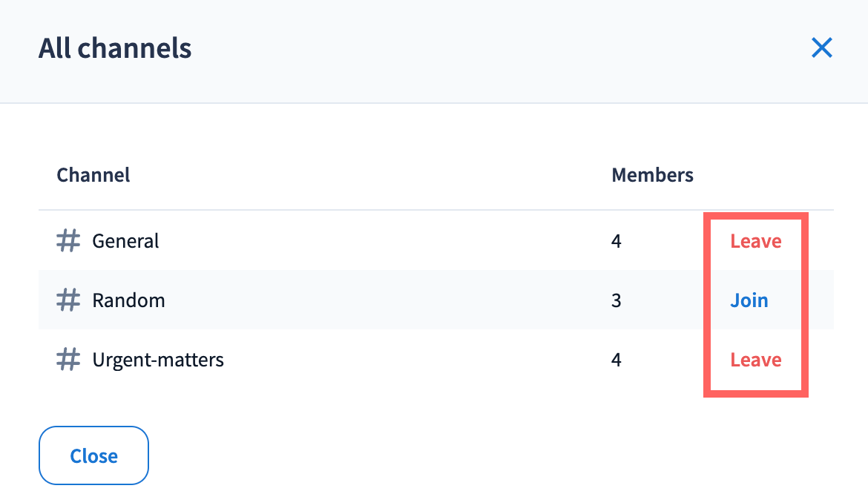This screenshot has height=497, width=868.
Task: Click the hash icon beside General
Action: (68, 241)
